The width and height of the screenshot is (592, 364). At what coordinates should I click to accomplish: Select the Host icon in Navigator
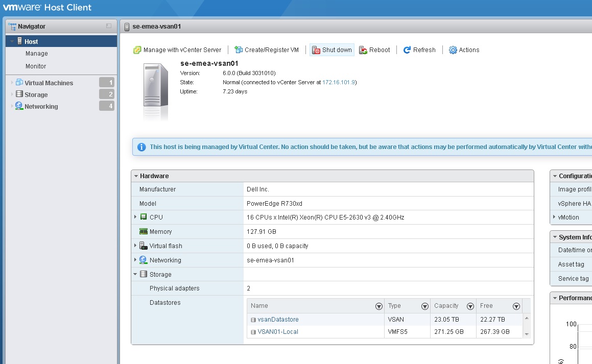(19, 41)
